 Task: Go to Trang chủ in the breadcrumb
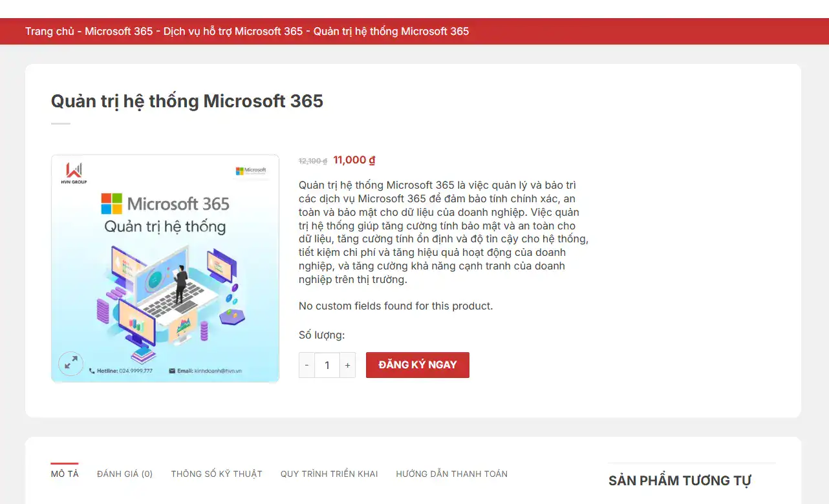click(49, 31)
